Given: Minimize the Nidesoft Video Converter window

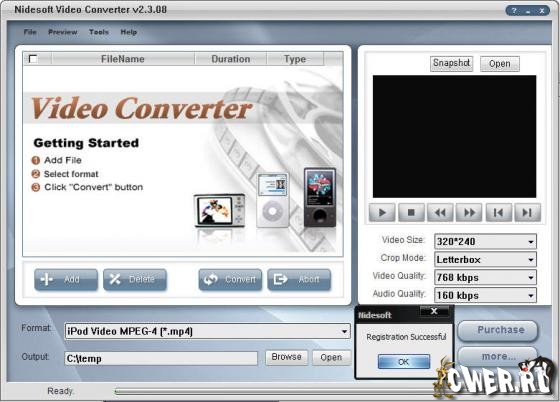Looking at the screenshot, I should click(x=528, y=10).
